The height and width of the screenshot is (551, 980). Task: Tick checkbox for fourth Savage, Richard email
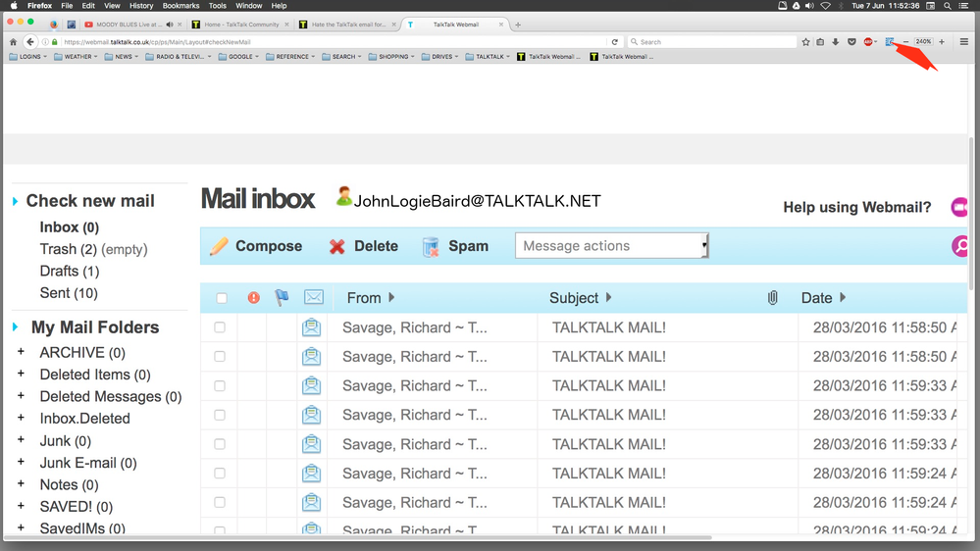coord(220,415)
